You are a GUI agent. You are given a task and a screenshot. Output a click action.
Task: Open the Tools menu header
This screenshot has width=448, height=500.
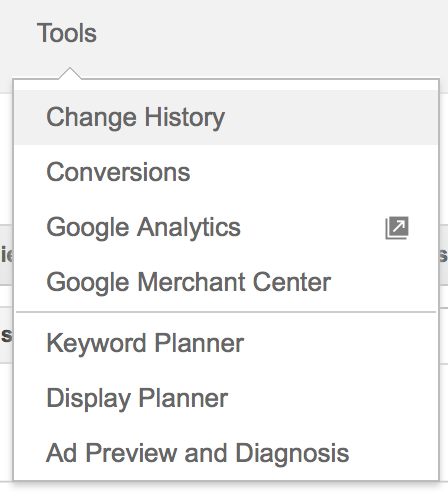pyautogui.click(x=67, y=33)
